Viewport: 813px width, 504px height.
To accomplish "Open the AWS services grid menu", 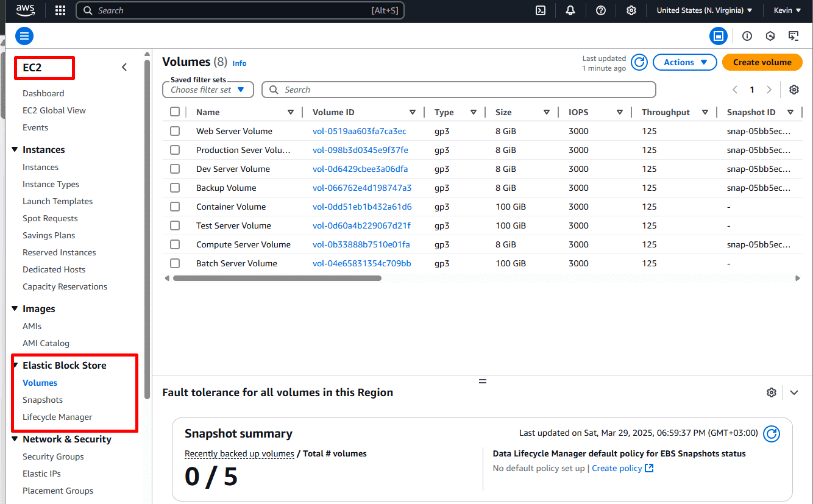I will pyautogui.click(x=60, y=10).
